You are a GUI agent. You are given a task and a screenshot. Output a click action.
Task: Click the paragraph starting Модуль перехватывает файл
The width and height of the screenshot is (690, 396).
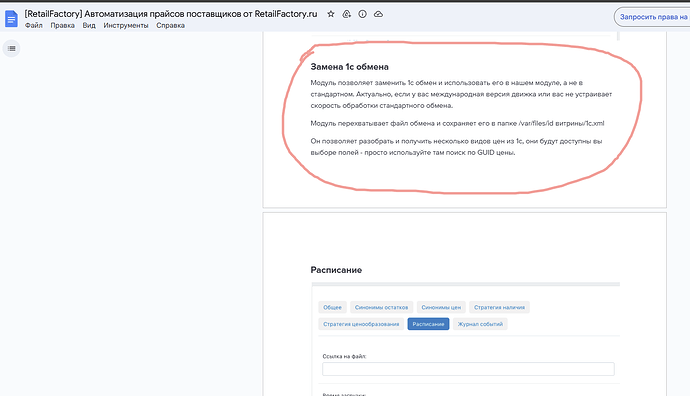pos(457,124)
